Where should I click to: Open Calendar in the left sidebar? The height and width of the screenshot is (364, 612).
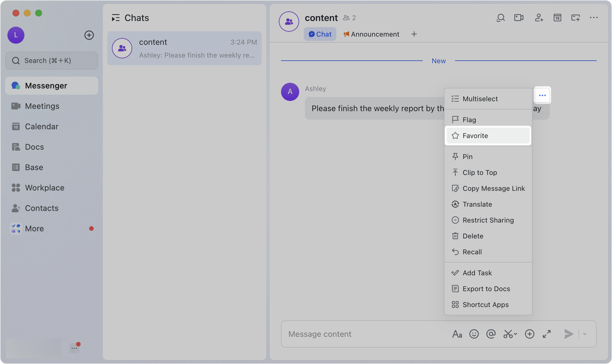click(41, 126)
